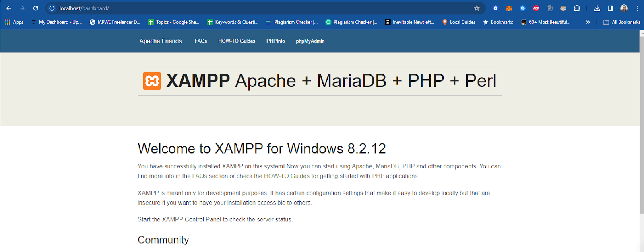Open IAPWE Freelancer D... bookmark
Screen dimensions: 644x252
[x=115, y=22]
